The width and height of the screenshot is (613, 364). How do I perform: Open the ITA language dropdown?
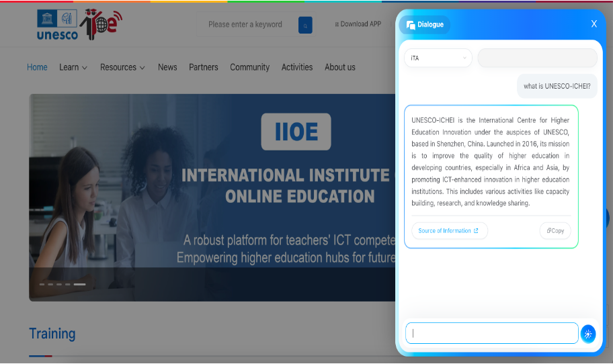click(438, 58)
